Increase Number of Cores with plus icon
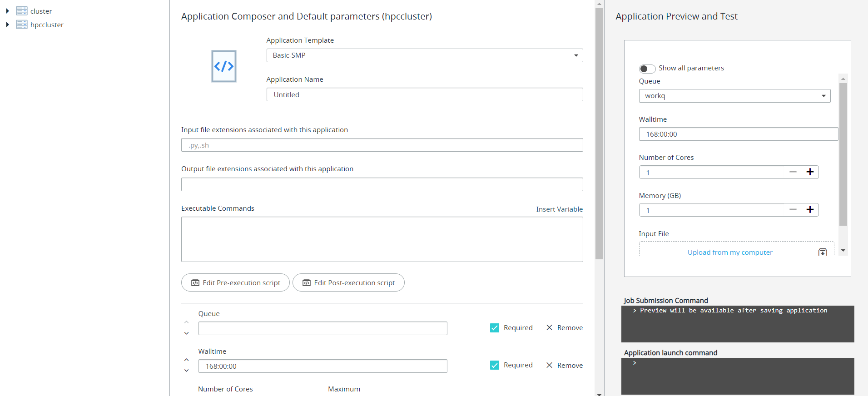This screenshot has height=396, width=868. [x=810, y=172]
